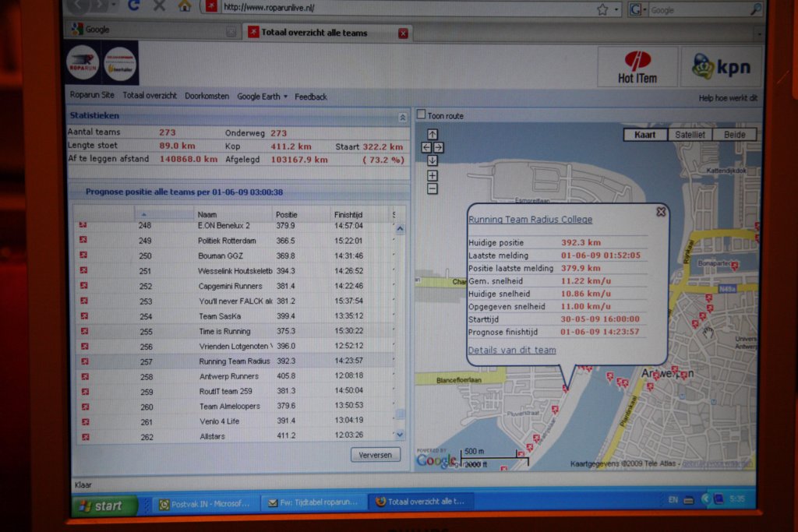Screen dimensions: 798x532
Task: Click team icon in Bouman GGZ row
Action: 83,255
